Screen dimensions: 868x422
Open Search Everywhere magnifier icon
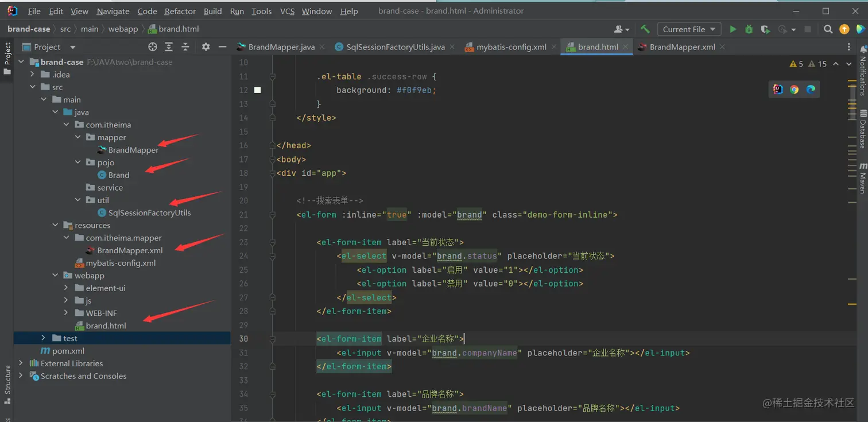tap(828, 29)
